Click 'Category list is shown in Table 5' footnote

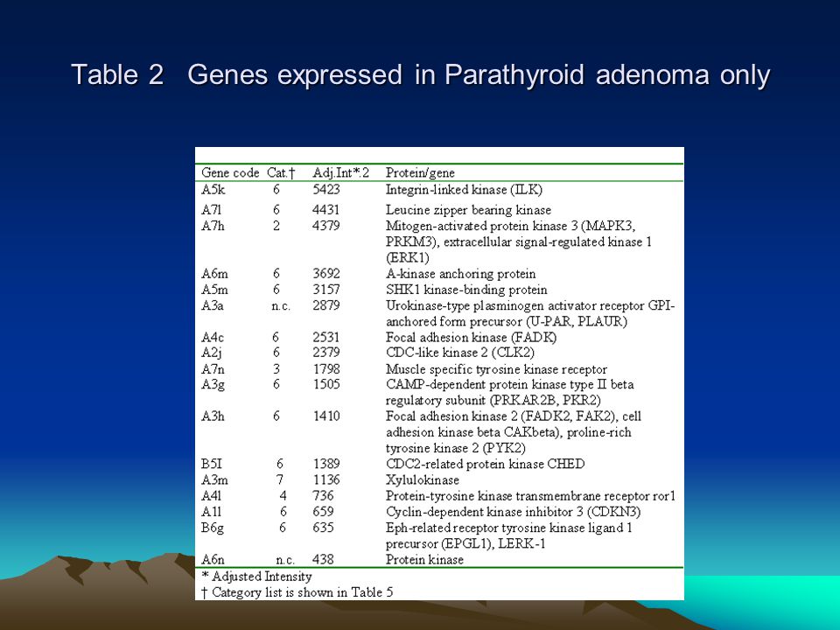tap(302, 593)
